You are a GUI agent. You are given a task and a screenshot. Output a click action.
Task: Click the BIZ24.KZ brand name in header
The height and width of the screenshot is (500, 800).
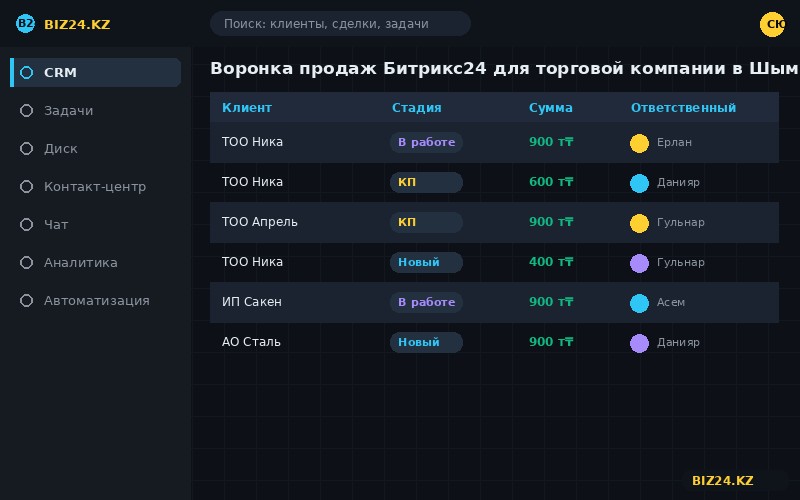(77, 24)
